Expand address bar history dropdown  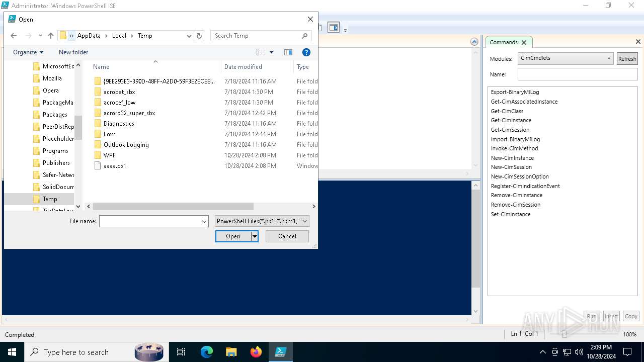[189, 36]
